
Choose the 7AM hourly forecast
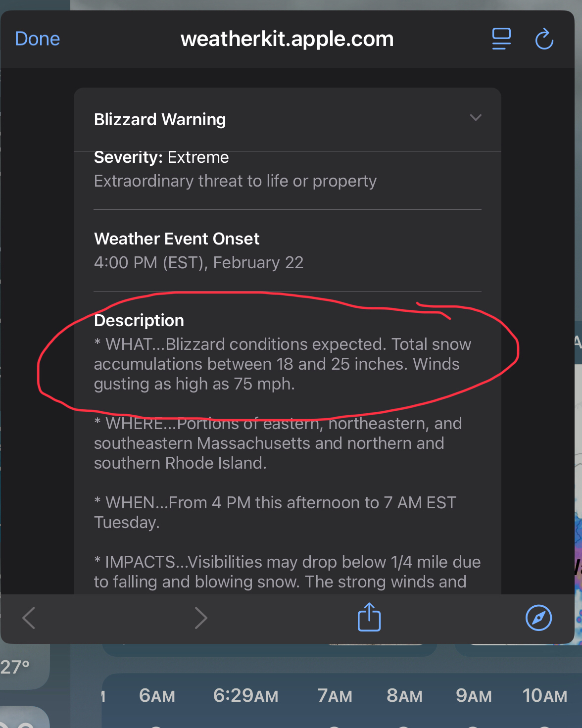point(335,696)
